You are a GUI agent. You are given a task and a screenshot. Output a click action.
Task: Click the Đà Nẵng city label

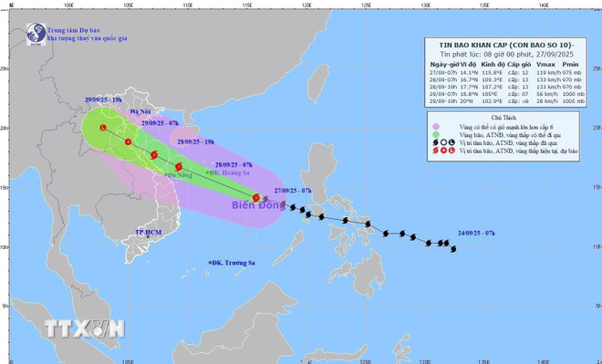(179, 175)
